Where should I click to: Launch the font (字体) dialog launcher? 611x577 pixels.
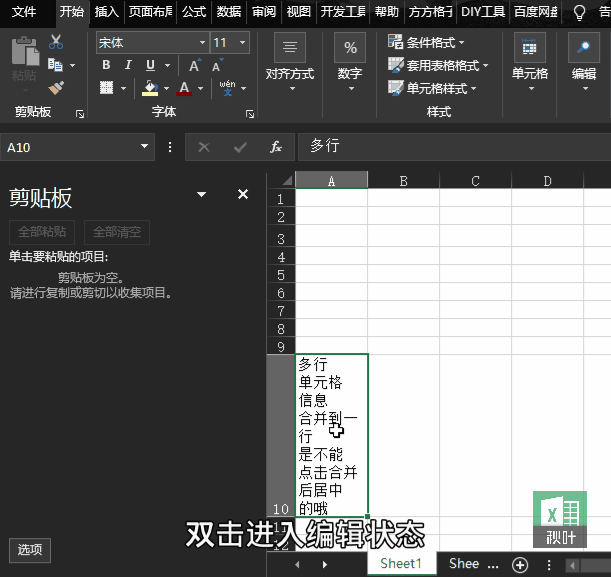click(250, 114)
